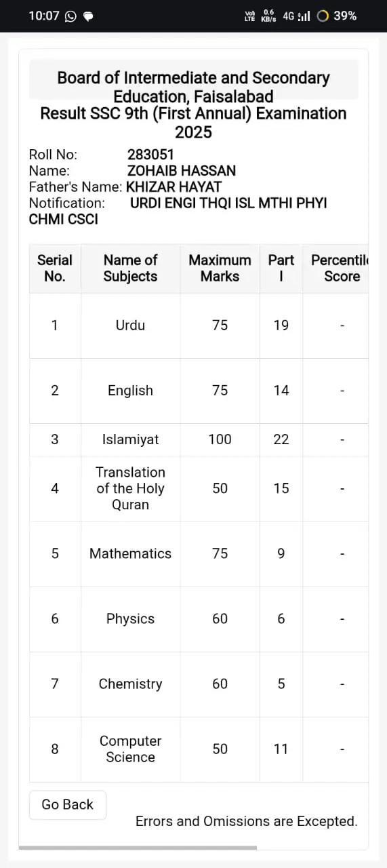Click the Name of Subjects column header
The height and width of the screenshot is (868, 387).
click(x=130, y=269)
